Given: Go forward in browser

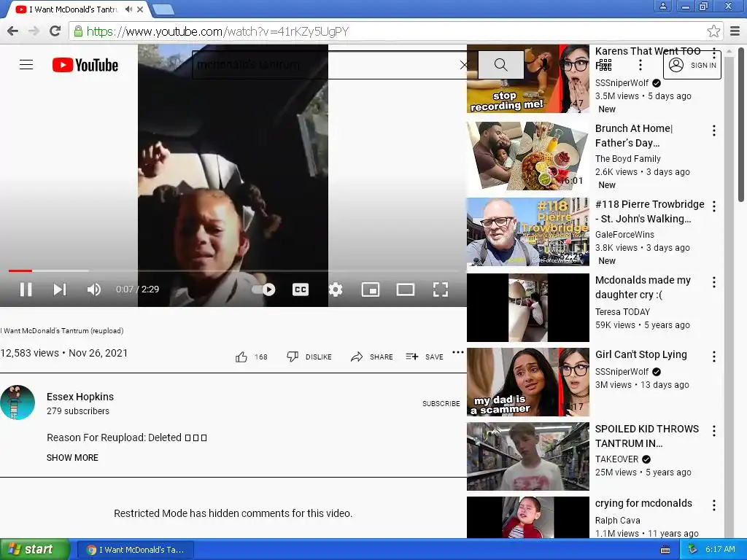Looking at the screenshot, I should click(x=34, y=31).
